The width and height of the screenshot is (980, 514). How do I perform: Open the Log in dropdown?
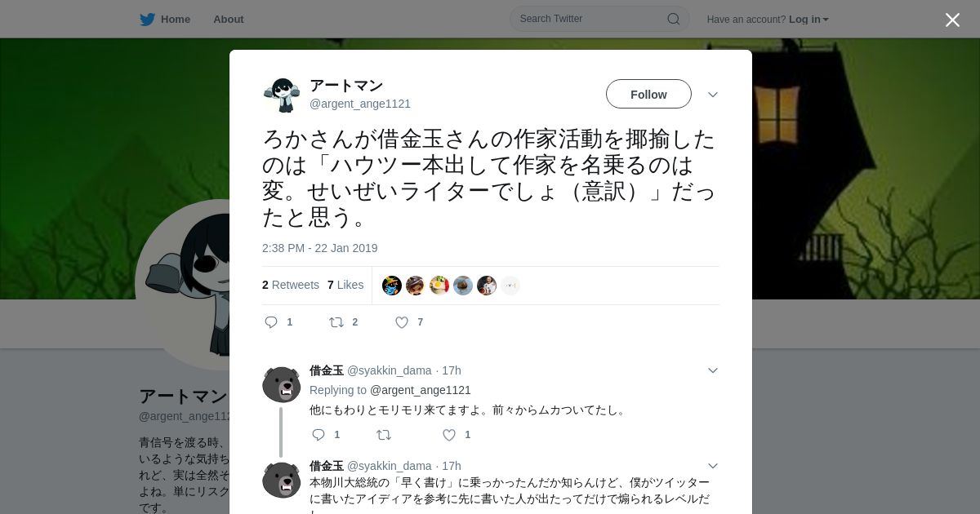[x=808, y=19]
